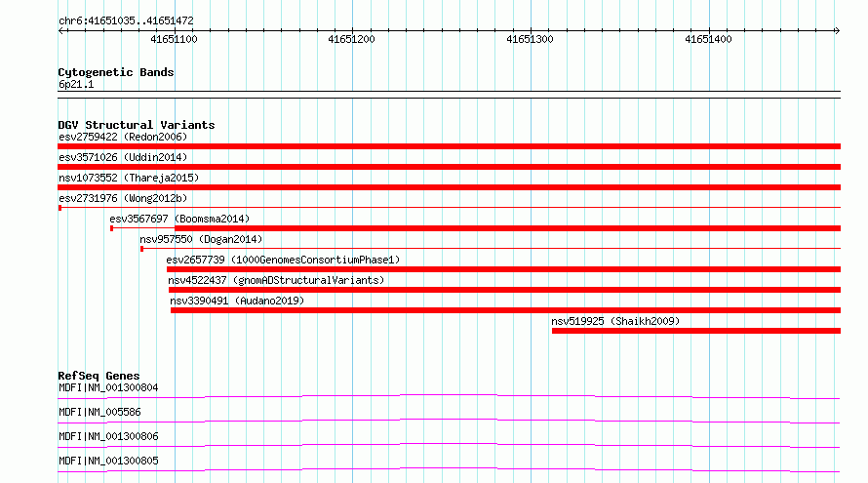Click the 41651400 ruler position label
The height and width of the screenshot is (483, 868).
(708, 39)
